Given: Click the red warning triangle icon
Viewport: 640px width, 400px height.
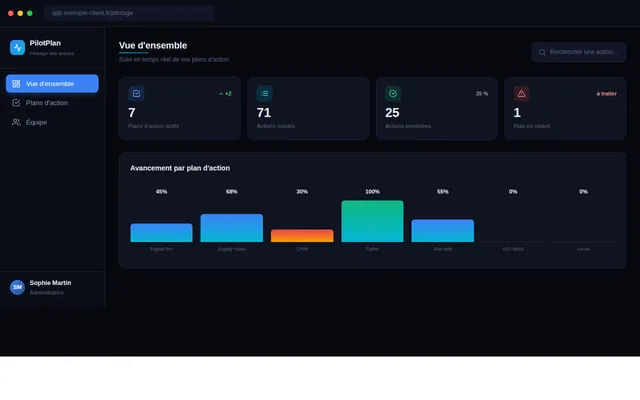Looking at the screenshot, I should [521, 93].
